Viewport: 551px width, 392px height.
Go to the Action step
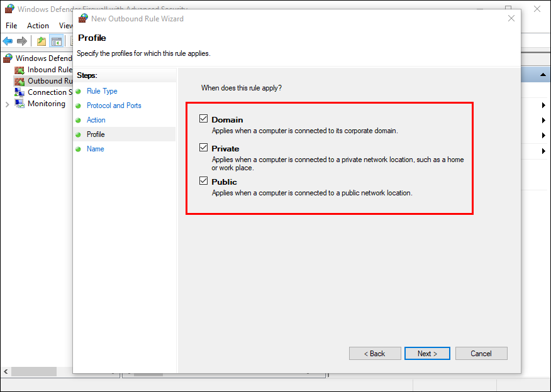pos(96,119)
